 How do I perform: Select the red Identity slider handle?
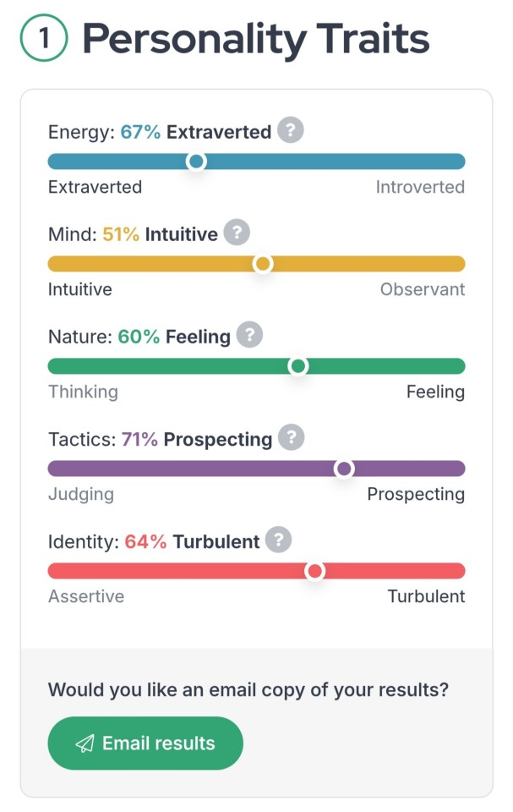pyautogui.click(x=314, y=572)
